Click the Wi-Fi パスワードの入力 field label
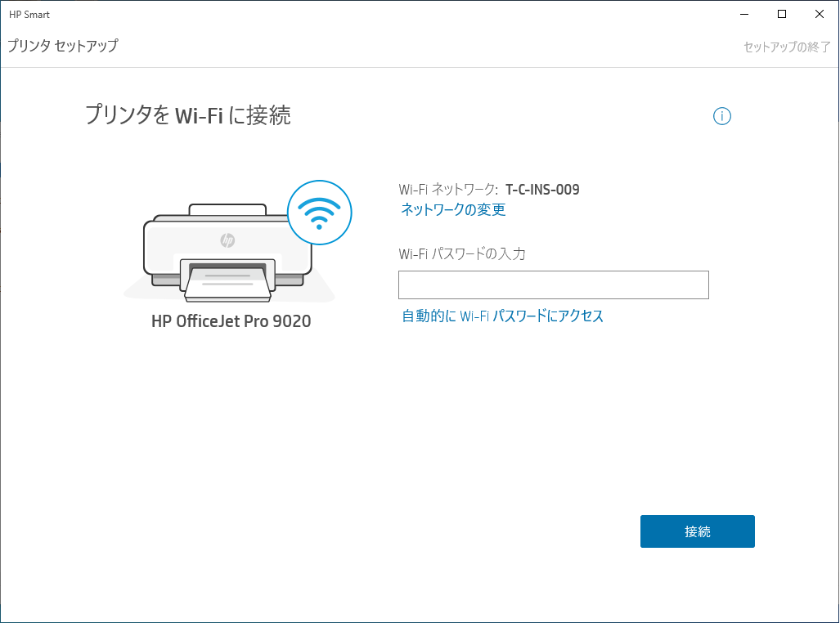Viewport: 840px width, 623px height. pyautogui.click(x=462, y=254)
